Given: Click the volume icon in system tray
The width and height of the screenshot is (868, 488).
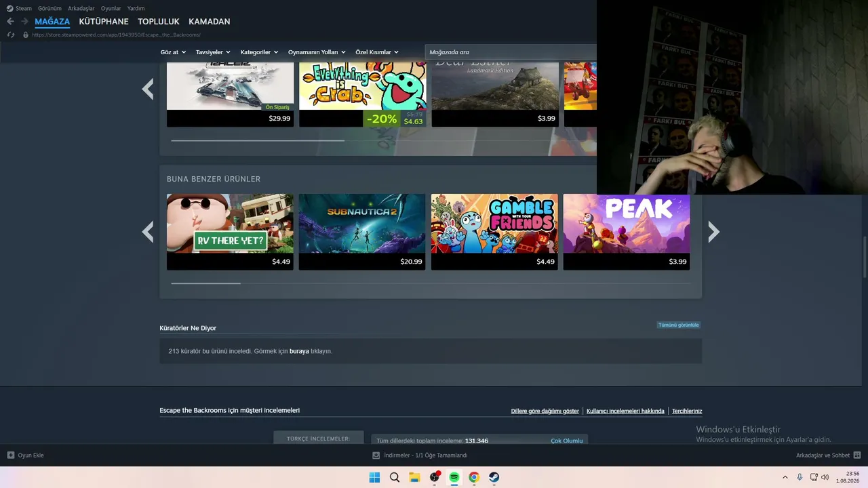Looking at the screenshot, I should pos(825,477).
